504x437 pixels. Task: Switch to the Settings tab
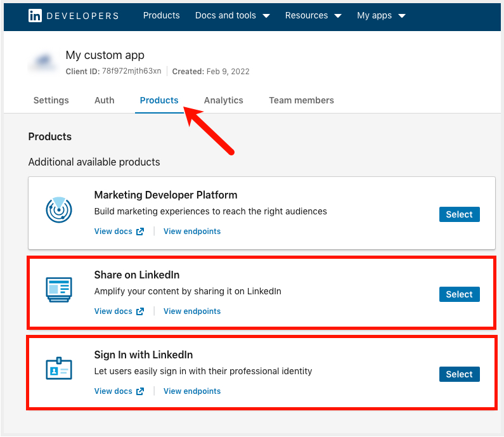(x=51, y=100)
